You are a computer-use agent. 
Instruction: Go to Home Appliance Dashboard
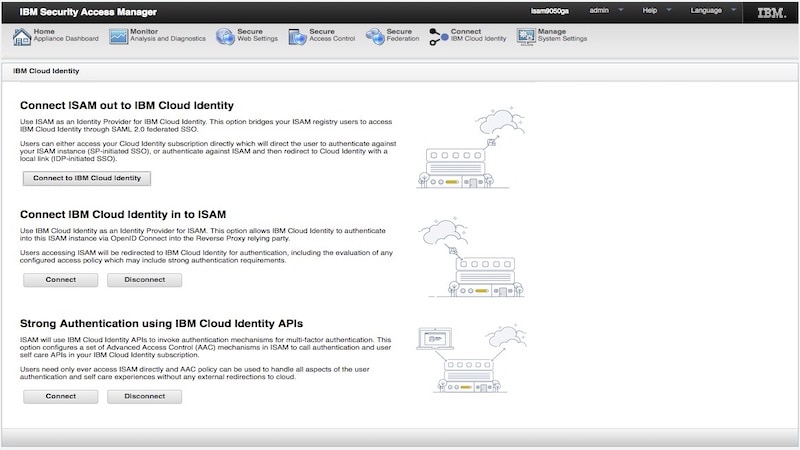(x=66, y=35)
